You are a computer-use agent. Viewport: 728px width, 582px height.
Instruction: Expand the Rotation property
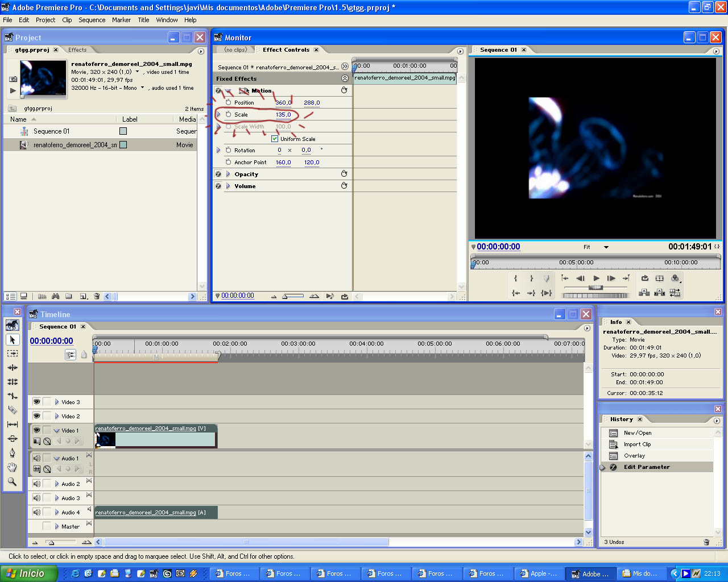tap(218, 150)
